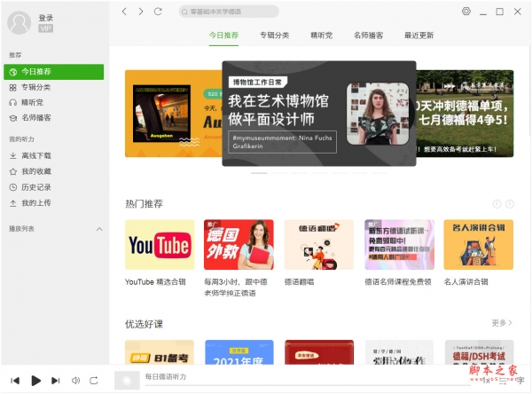This screenshot has height=394, width=532.
Task: Switch to 最近更新 top tab
Action: [419, 35]
